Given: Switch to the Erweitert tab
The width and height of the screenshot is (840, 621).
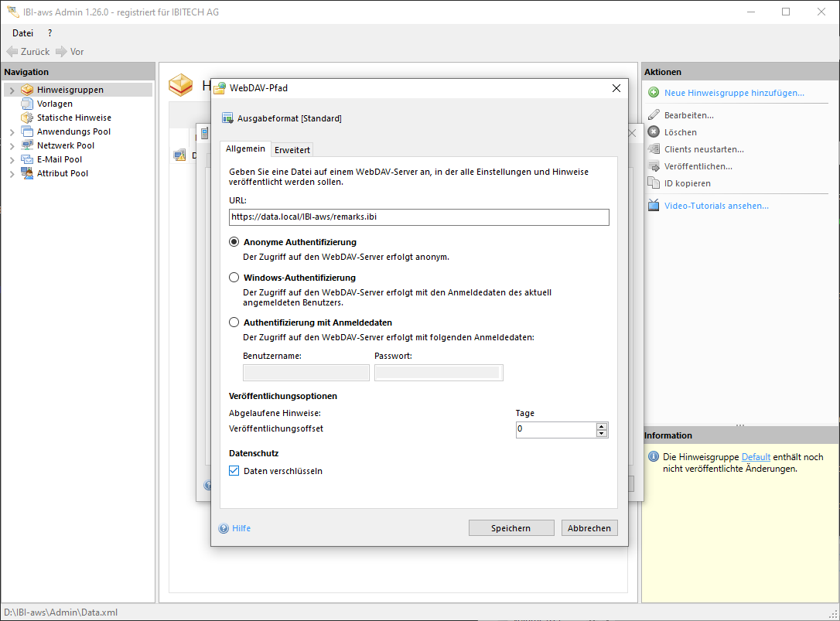Looking at the screenshot, I should click(x=292, y=150).
